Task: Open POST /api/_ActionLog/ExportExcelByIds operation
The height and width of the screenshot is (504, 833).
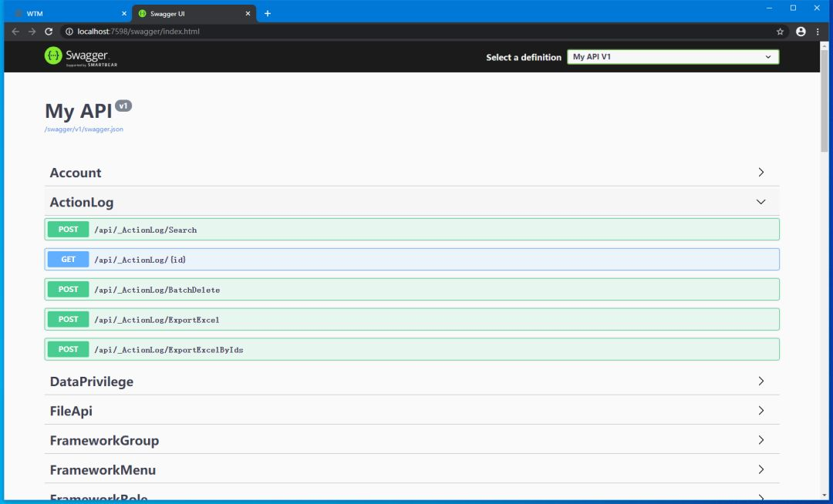Action: click(x=412, y=349)
